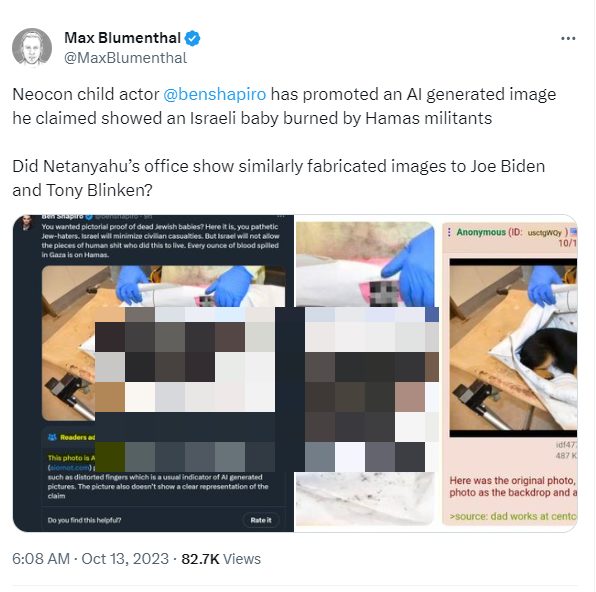
Task: Click the bottom middle white fabric image
Action: click(365, 499)
